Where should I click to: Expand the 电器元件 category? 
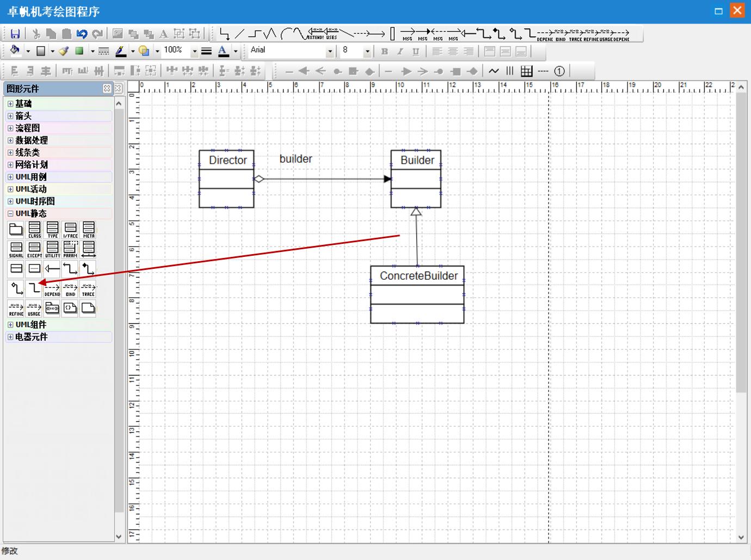pos(10,337)
